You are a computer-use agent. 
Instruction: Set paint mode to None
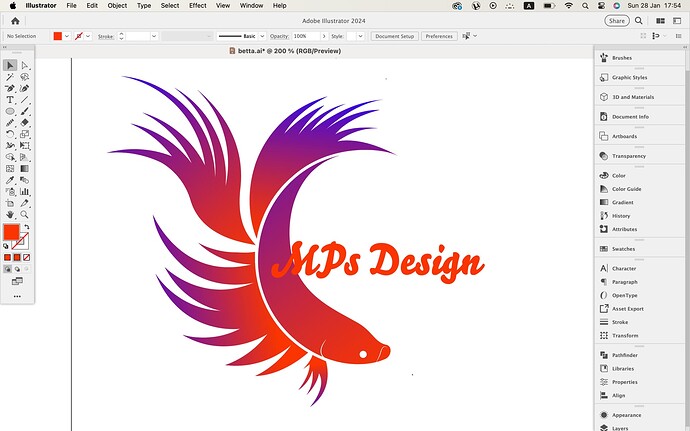[x=26, y=258]
